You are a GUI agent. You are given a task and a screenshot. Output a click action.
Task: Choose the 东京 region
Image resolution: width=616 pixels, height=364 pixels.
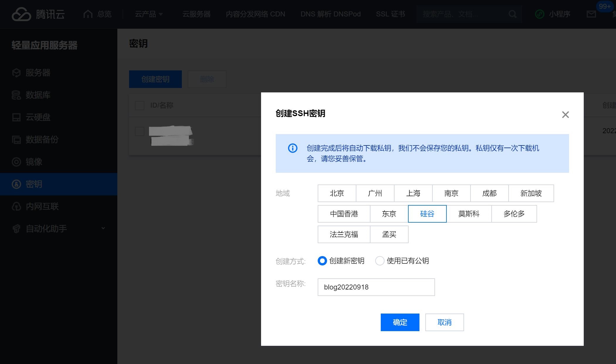pyautogui.click(x=389, y=214)
